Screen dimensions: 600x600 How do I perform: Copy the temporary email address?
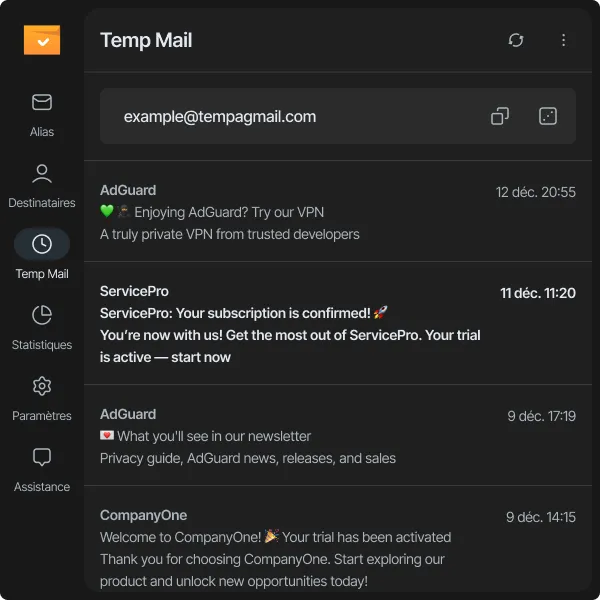[500, 117]
